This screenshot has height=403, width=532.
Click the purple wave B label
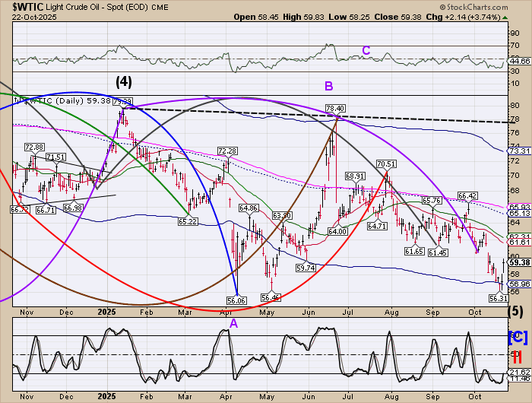tap(328, 85)
